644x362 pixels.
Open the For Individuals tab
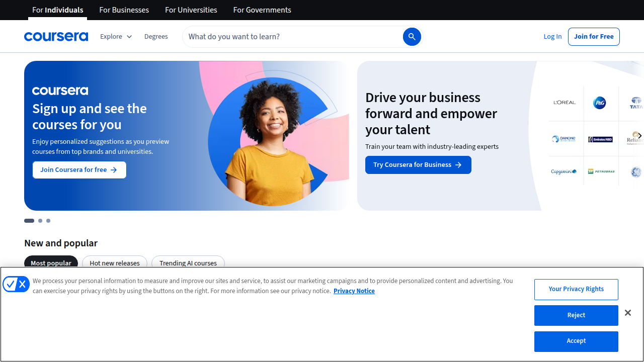[x=57, y=10]
